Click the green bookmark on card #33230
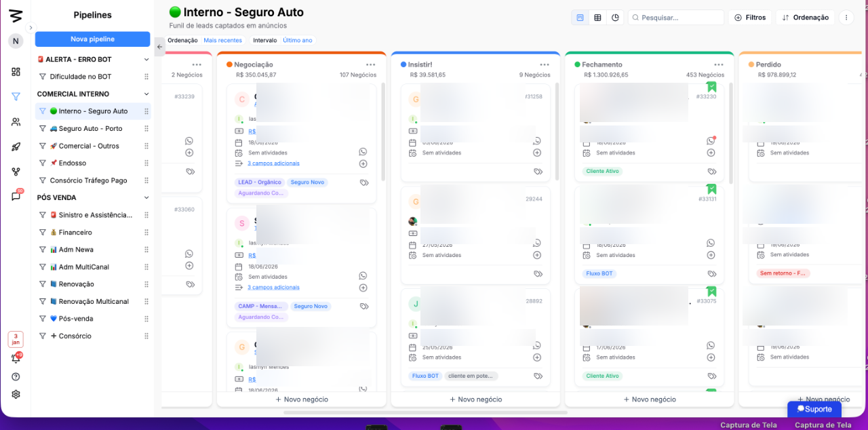 711,87
